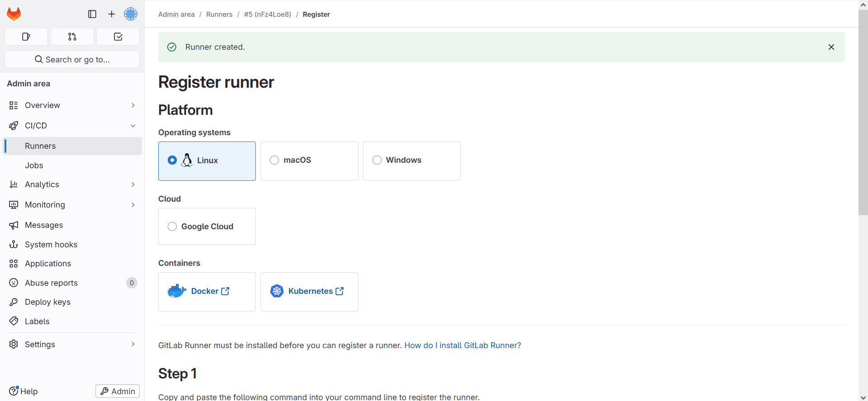The width and height of the screenshot is (868, 401).
Task: Click the Settings gear icon
Action: 14,344
